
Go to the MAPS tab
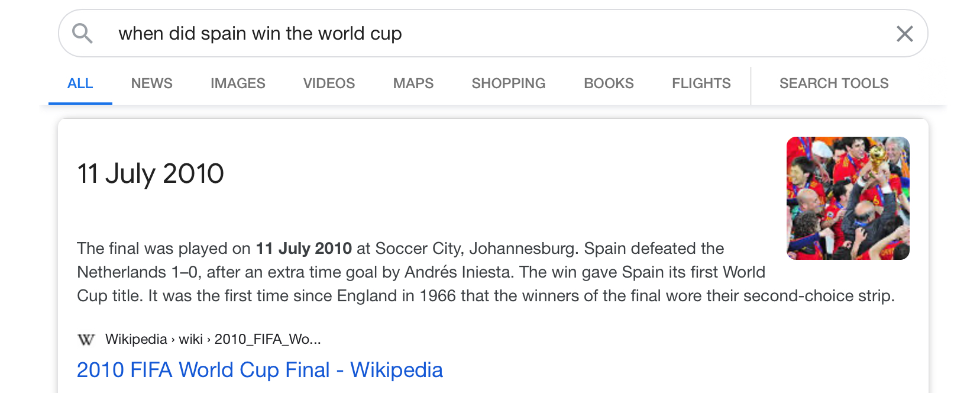(413, 83)
